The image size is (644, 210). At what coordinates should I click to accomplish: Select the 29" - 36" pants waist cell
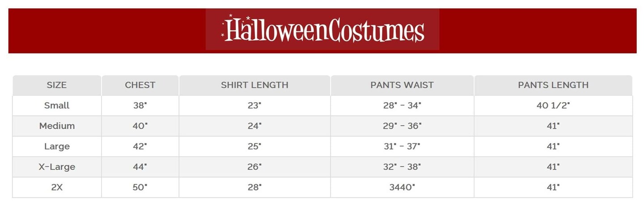coord(402,126)
